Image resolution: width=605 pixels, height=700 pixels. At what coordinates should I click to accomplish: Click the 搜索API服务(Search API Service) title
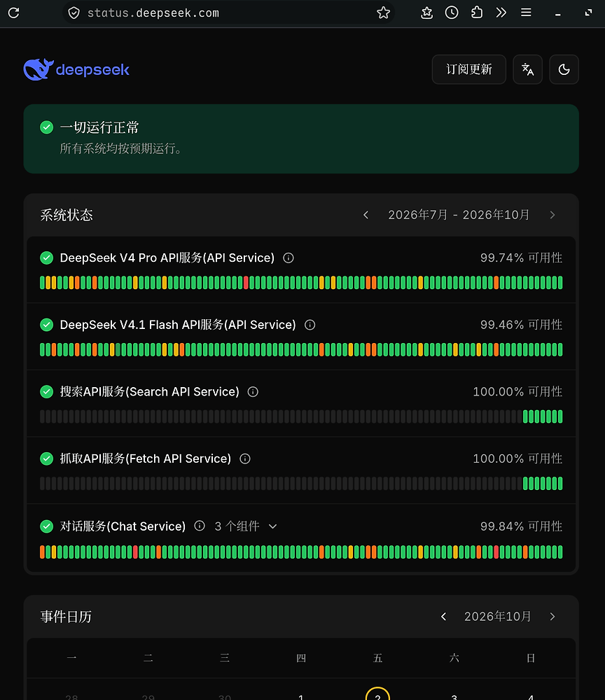pyautogui.click(x=150, y=392)
